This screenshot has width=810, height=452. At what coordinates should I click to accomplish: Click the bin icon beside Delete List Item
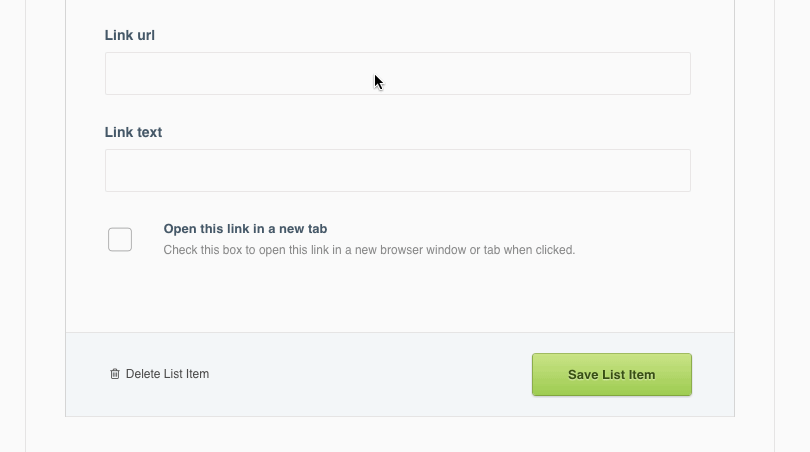tap(115, 374)
